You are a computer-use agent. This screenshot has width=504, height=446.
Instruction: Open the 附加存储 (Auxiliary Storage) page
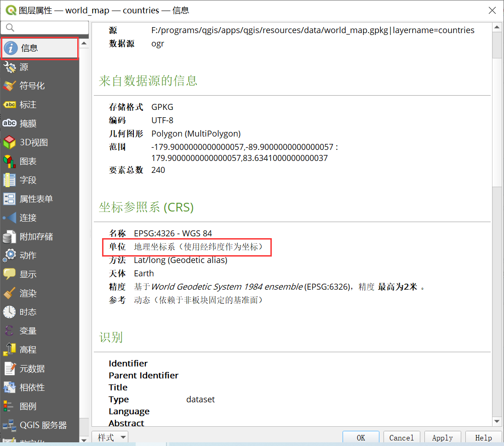click(40, 237)
